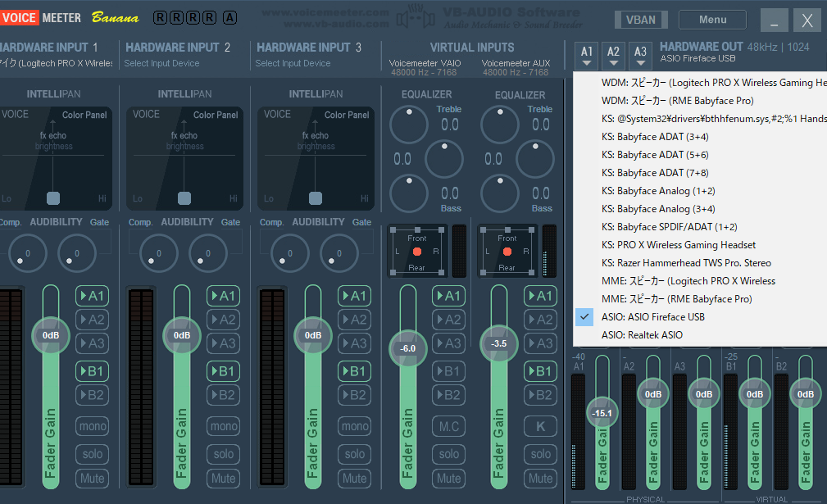
Task: Select KS: PRO X Wireless Gaming Headset
Action: 700,244
